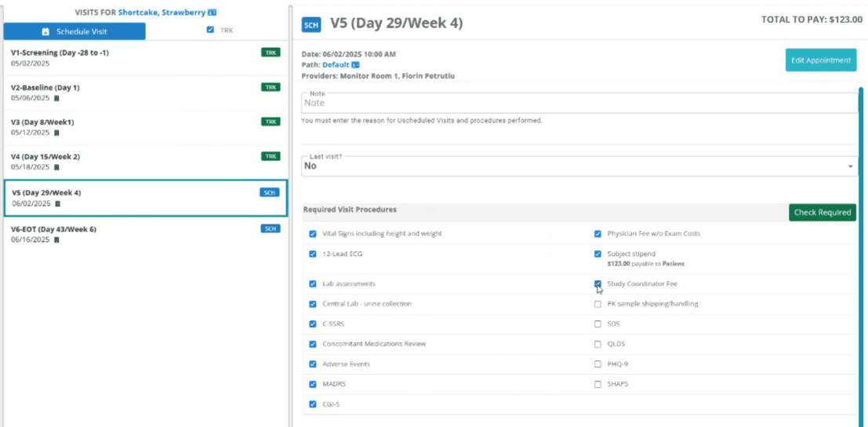This screenshot has height=427, width=868.
Task: Click TRK badge on V2-Baseline row
Action: pyautogui.click(x=271, y=87)
